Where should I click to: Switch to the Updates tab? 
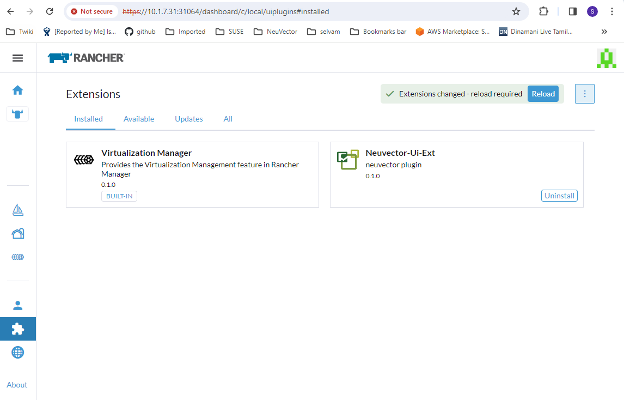(x=188, y=119)
